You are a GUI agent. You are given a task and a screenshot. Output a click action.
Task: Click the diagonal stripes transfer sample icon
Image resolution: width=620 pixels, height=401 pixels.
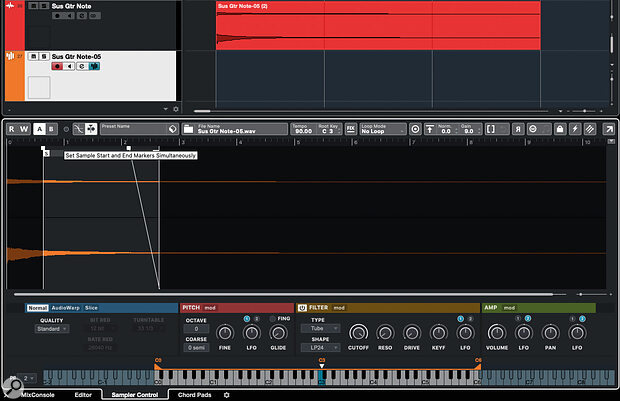[590, 129]
